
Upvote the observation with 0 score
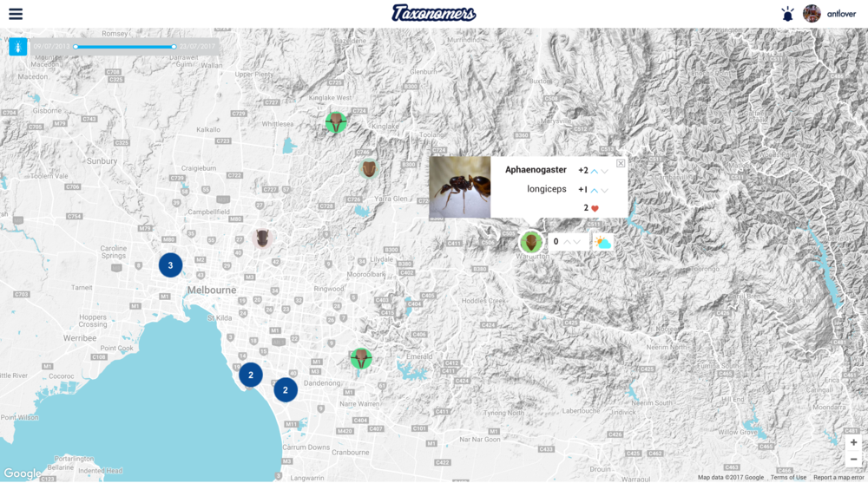[566, 242]
